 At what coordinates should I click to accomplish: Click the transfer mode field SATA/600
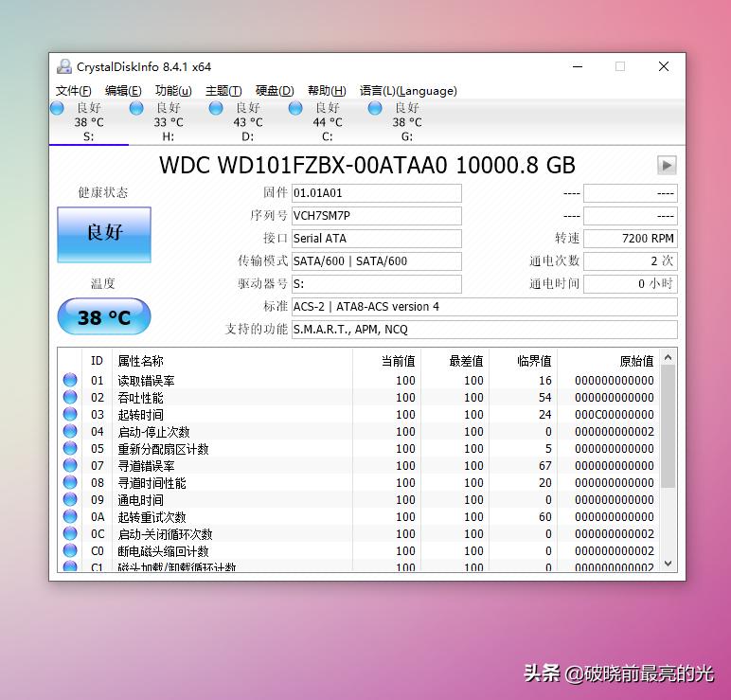click(377, 261)
